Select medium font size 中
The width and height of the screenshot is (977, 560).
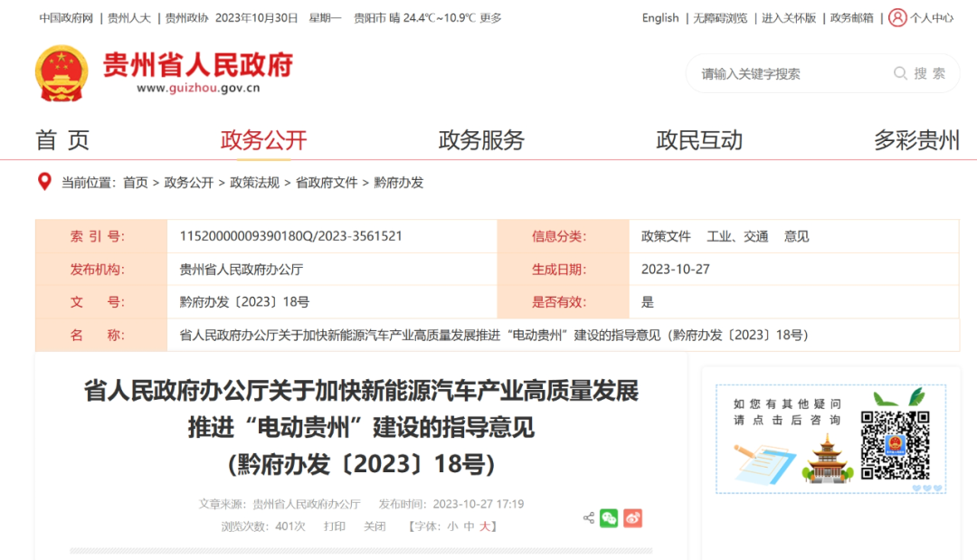469,526
